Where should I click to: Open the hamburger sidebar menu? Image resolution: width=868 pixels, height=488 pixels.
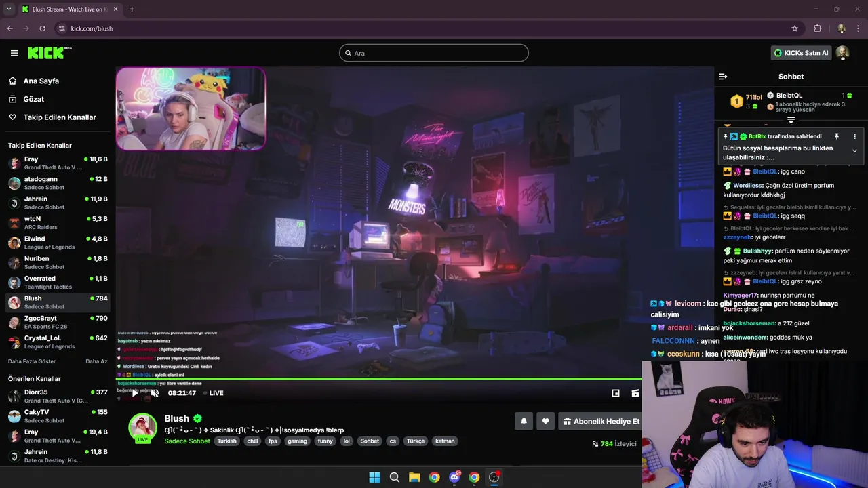tap(14, 53)
